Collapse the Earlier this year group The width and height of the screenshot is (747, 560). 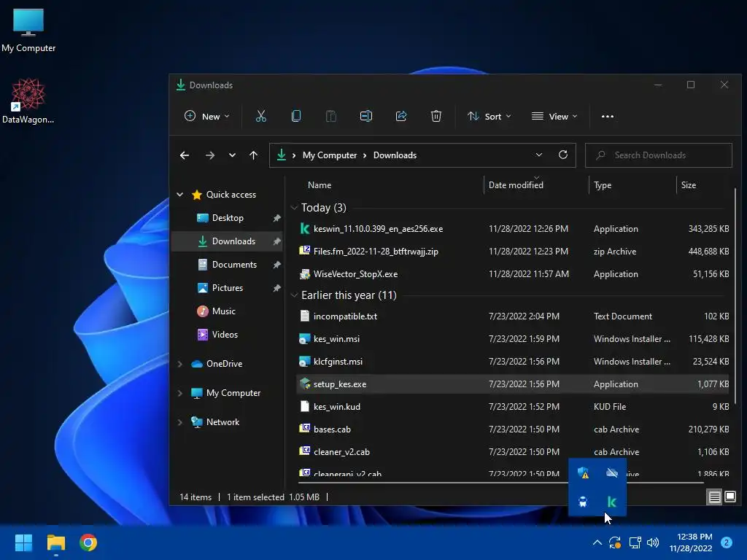pyautogui.click(x=295, y=295)
